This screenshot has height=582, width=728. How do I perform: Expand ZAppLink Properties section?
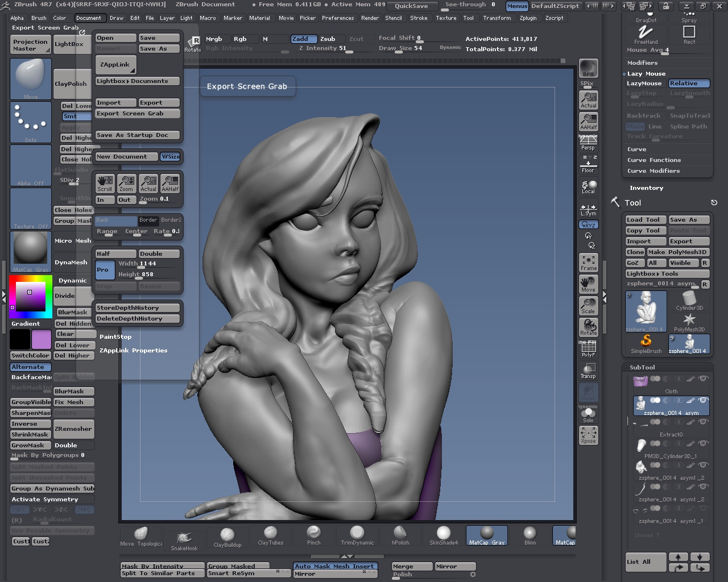pos(134,351)
